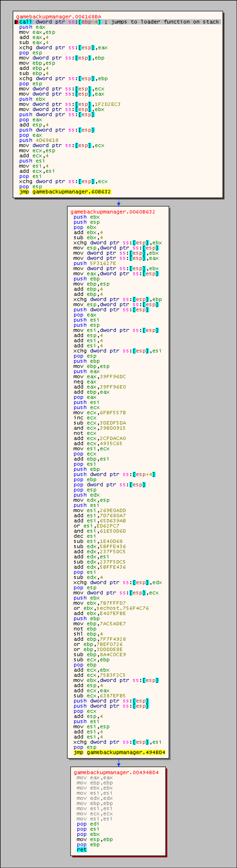Highlight the 'mov ecx,esp' line
The height and width of the screenshot is (868, 237).
37,150
